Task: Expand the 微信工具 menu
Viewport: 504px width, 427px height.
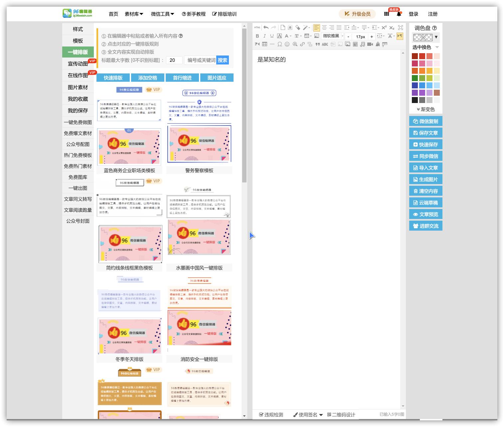Action: (x=162, y=14)
